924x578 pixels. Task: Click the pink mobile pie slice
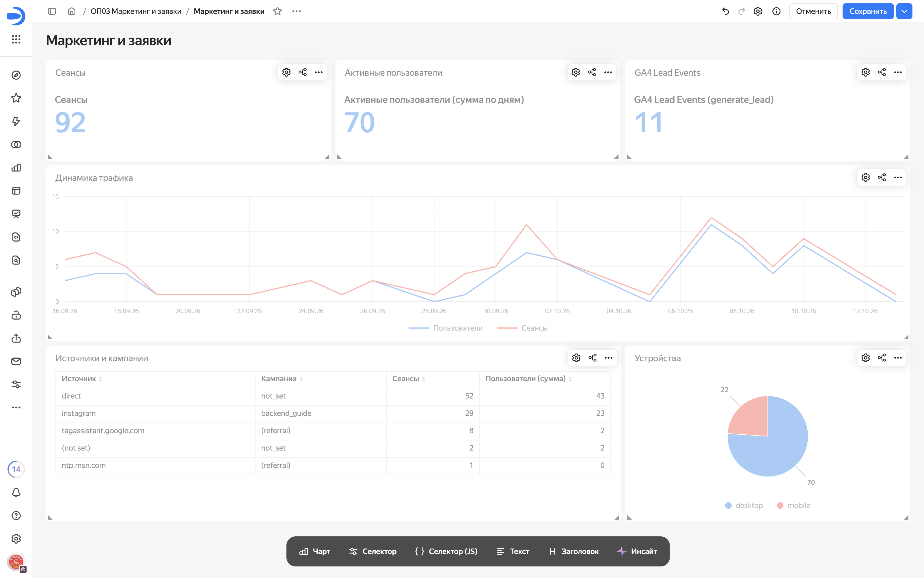[x=751, y=418]
